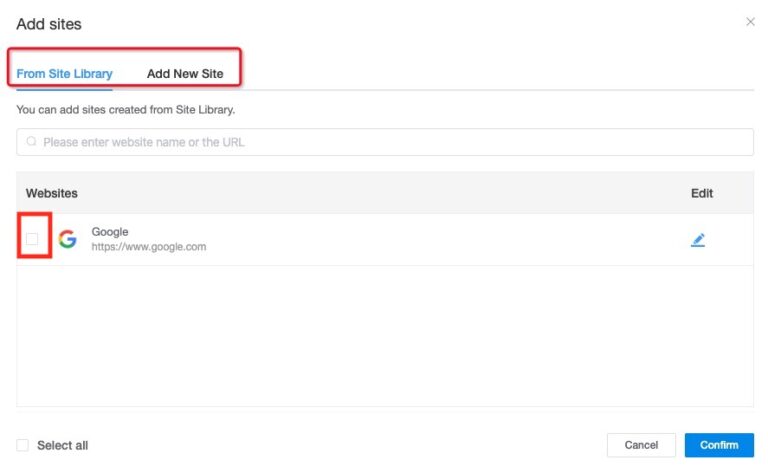Click empty area below the Google row
This screenshot has height=473, width=768.
[385, 335]
